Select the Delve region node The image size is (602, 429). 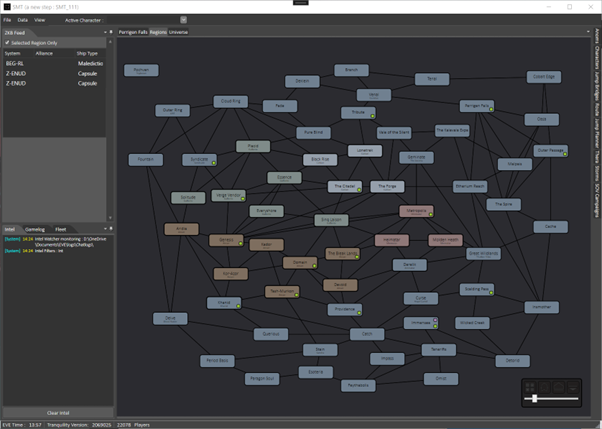point(170,318)
